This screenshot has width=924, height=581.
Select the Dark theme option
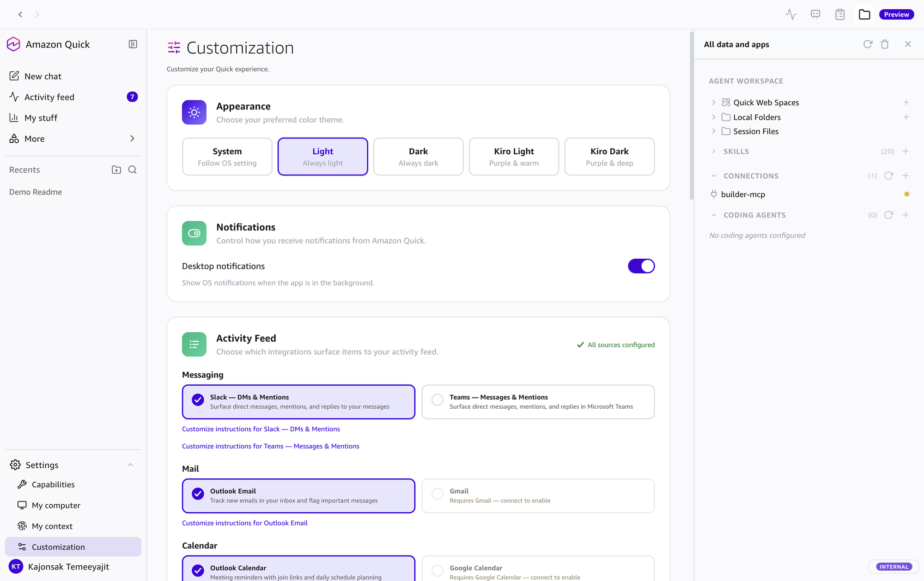418,157
